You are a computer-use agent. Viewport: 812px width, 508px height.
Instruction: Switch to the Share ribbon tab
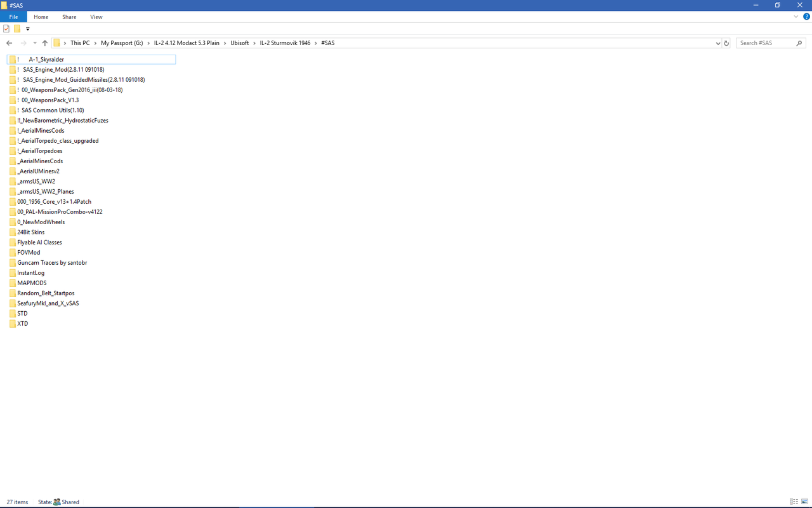click(x=69, y=17)
